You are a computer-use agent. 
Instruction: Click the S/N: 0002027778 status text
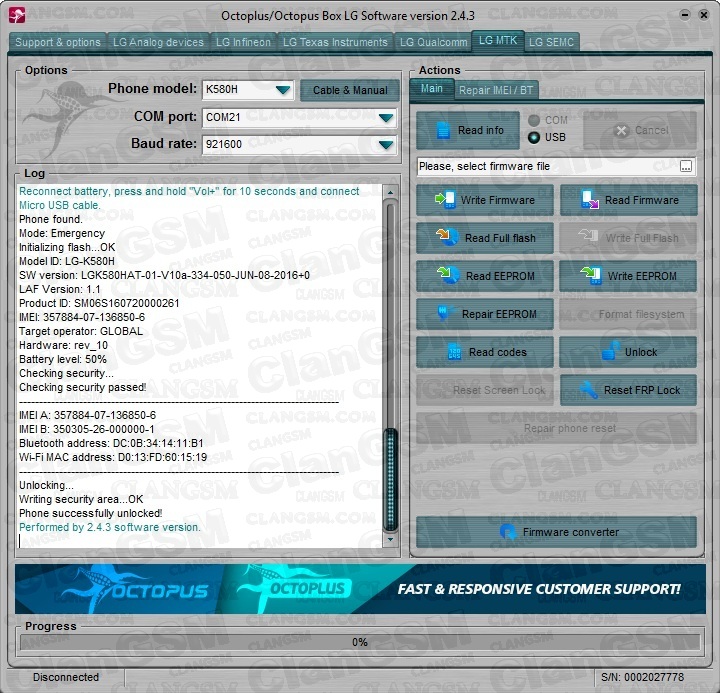(x=642, y=677)
